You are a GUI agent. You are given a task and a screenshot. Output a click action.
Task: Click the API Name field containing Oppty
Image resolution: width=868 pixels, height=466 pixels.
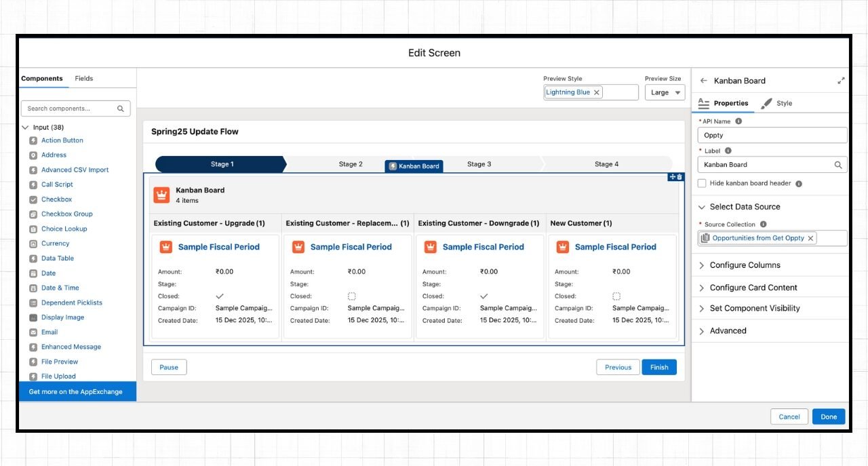click(772, 134)
